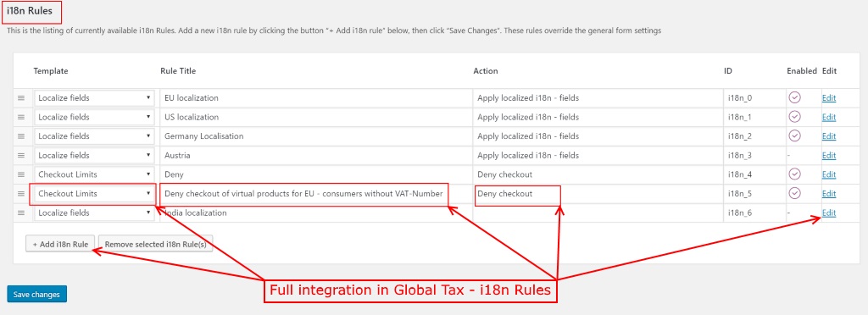Screen dimensions: 868x315
Task: Open Template dropdown for EU localization
Action: coord(94,98)
